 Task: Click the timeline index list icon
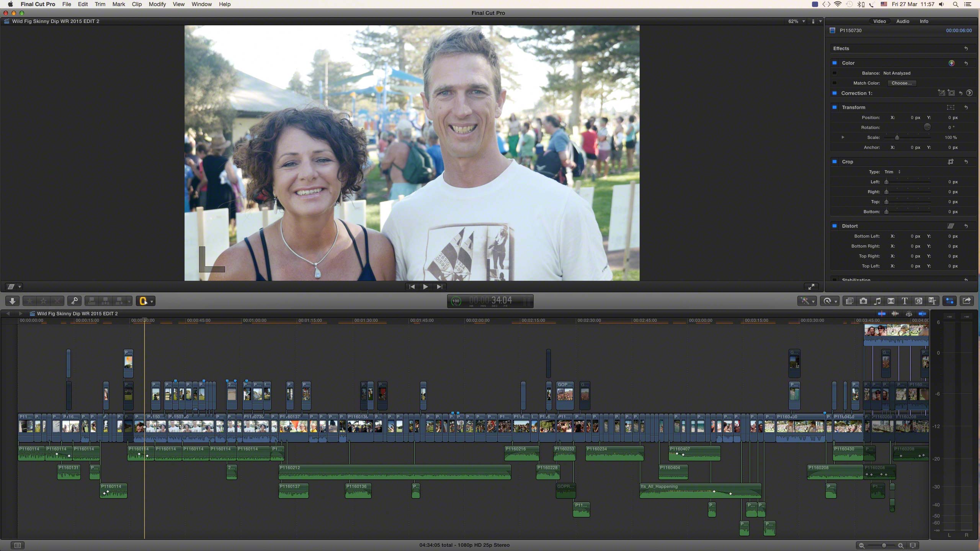(18, 545)
